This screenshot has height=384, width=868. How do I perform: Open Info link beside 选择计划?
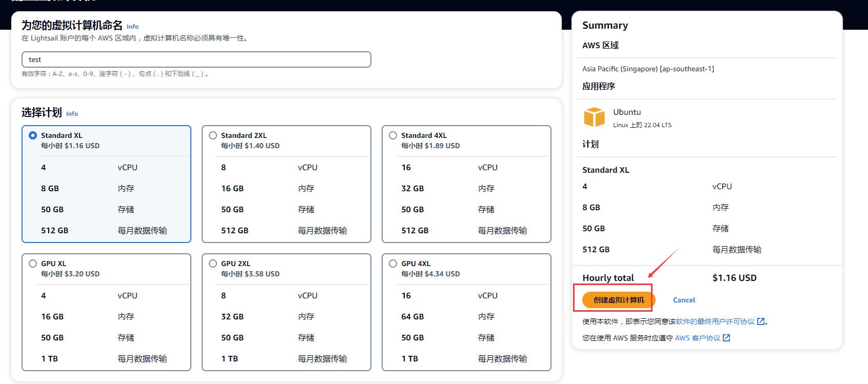(72, 114)
